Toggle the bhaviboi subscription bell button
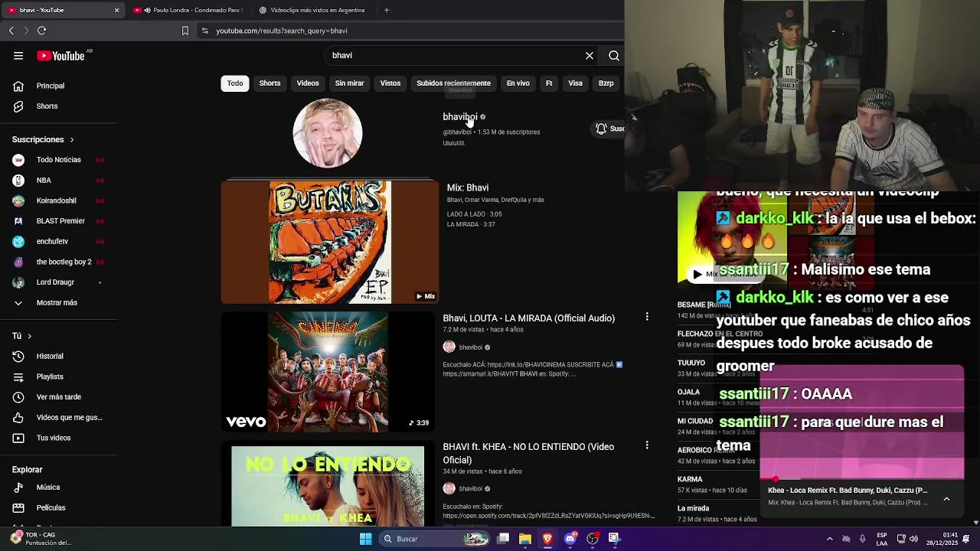The height and width of the screenshot is (551, 980). 609,129
